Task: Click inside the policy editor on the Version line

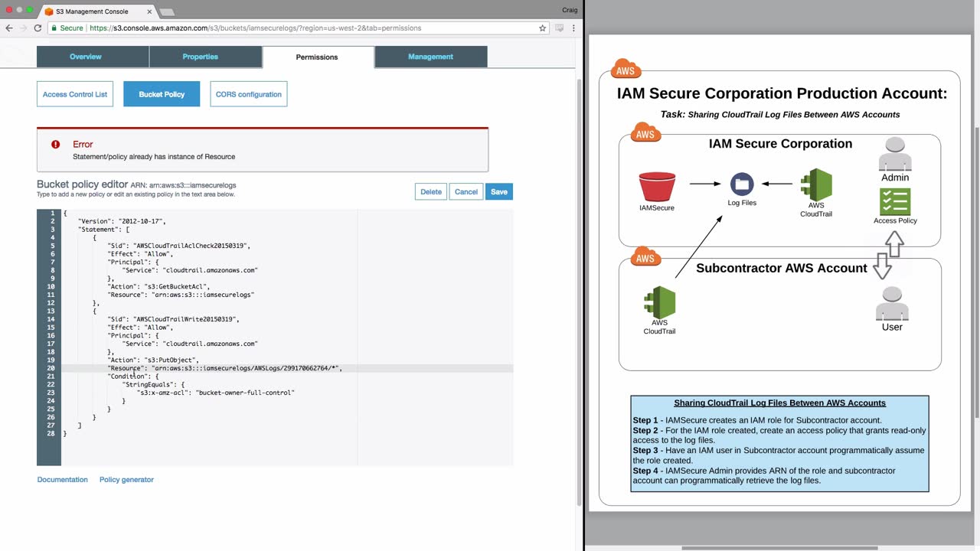Action: pos(122,221)
